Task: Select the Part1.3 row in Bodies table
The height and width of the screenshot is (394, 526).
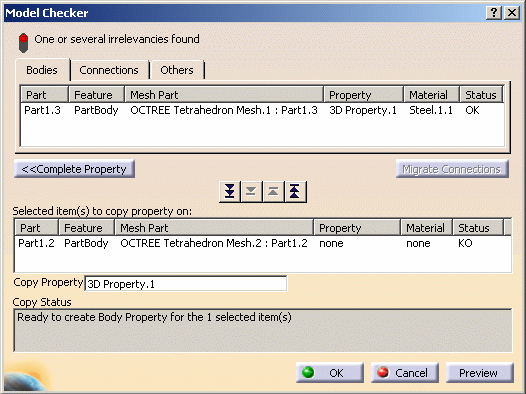Action: click(x=262, y=110)
